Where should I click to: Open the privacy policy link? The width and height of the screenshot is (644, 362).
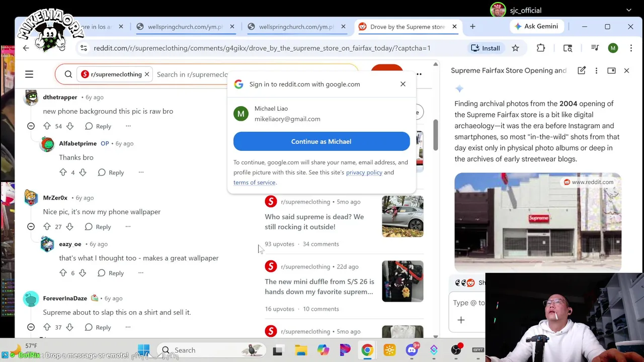coord(364,172)
